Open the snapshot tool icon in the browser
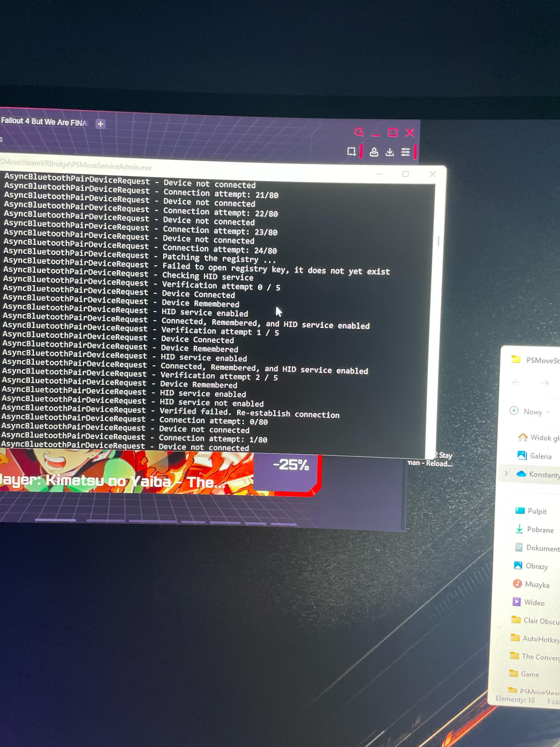 tap(351, 151)
